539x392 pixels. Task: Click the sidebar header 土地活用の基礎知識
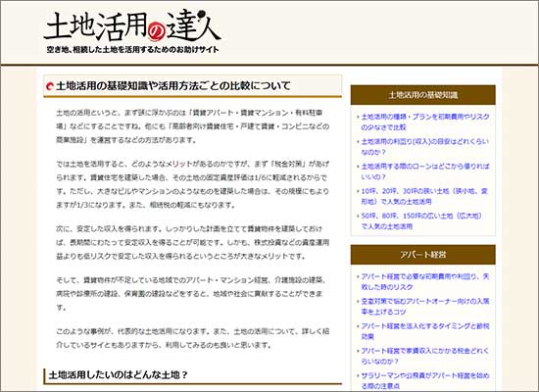coord(423,95)
